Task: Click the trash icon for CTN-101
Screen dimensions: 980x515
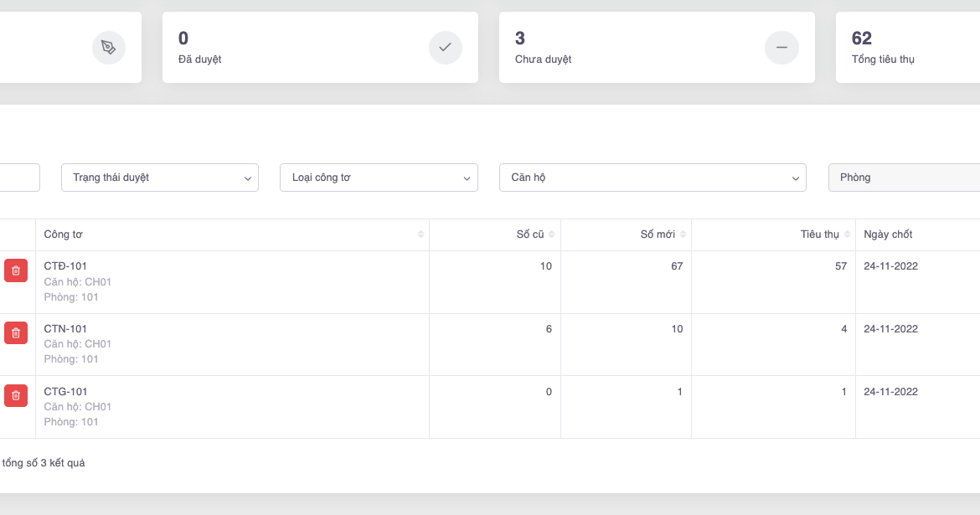Action: click(x=15, y=333)
